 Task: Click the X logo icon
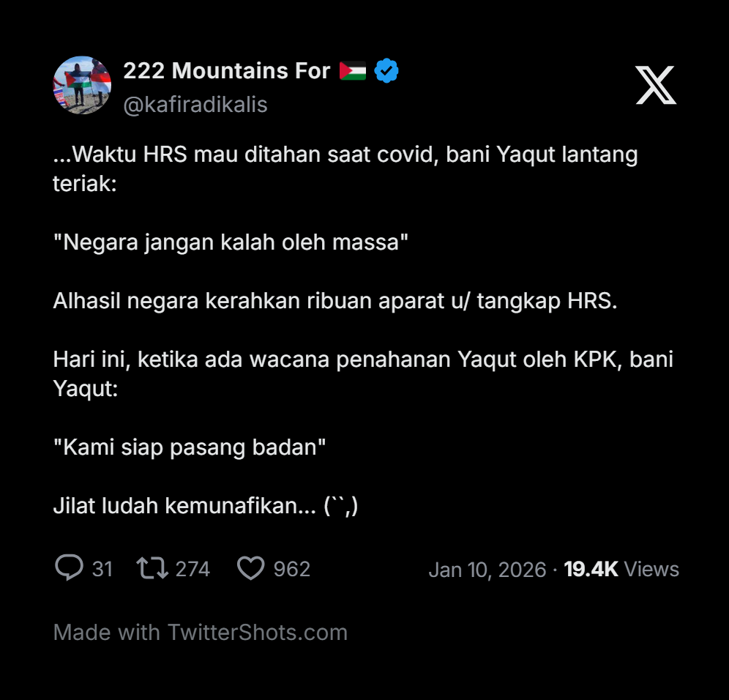pyautogui.click(x=656, y=85)
